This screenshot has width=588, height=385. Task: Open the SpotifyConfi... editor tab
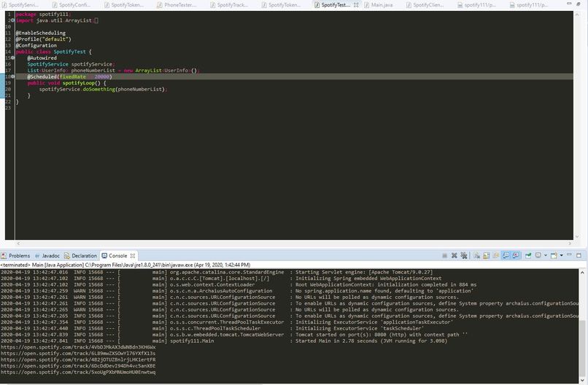click(71, 5)
